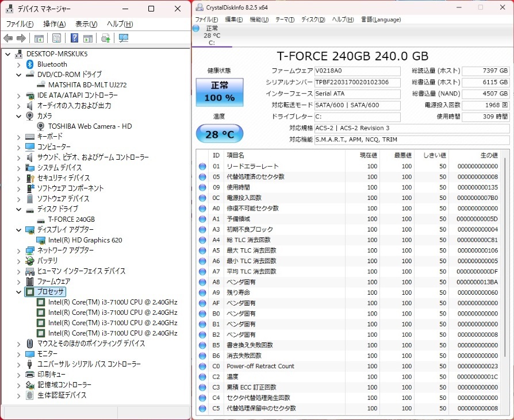Click the Scan for hardware changes gear icon
This screenshot has width=514, height=420.
105,38
